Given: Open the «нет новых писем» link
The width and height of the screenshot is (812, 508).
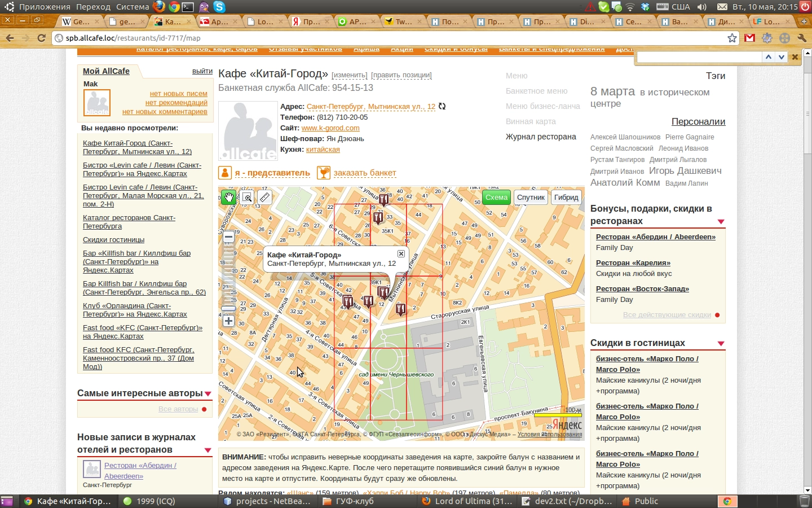Looking at the screenshot, I should (179, 94).
